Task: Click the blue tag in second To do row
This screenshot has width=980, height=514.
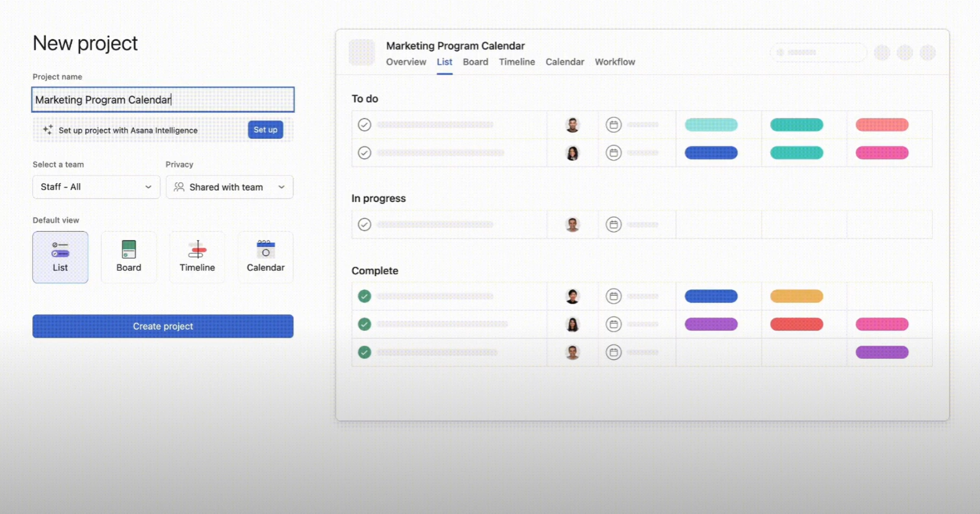Action: [x=711, y=153]
